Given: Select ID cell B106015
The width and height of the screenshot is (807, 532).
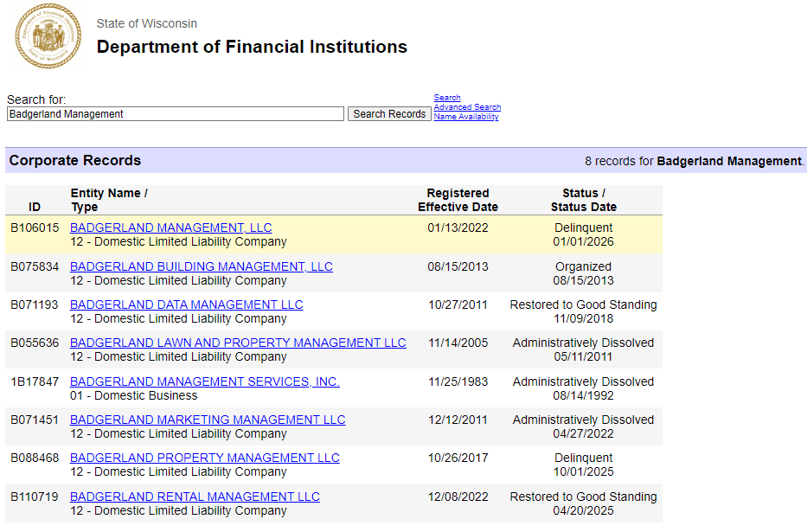Looking at the screenshot, I should pyautogui.click(x=35, y=228).
